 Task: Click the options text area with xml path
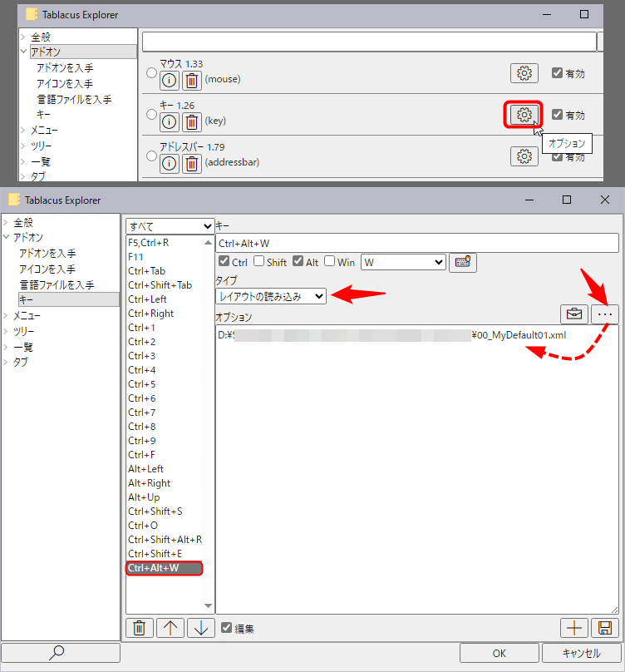(417, 469)
